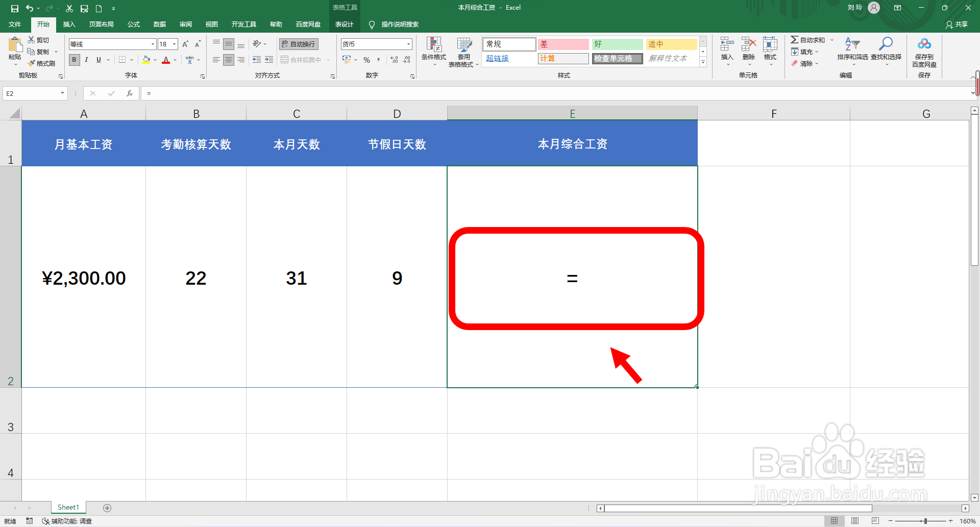Viewport: 980px width, 527px height.
Task: Align cell text to the left
Action: (216, 60)
